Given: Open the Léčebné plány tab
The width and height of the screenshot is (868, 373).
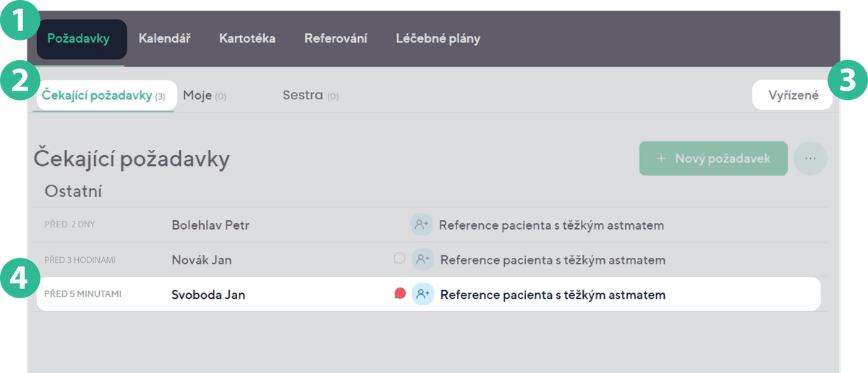Looking at the screenshot, I should 438,38.
